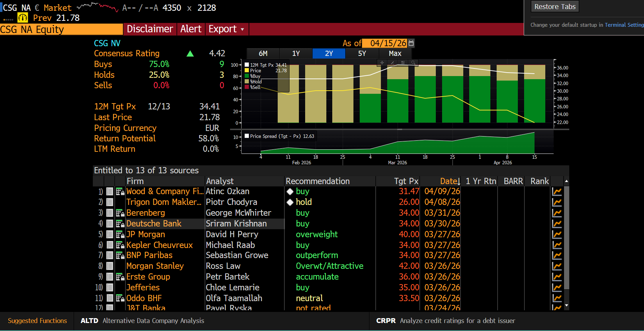Image resolution: width=644 pixels, height=331 pixels.
Task: Open the Terminal Settings link
Action: pyautogui.click(x=624, y=25)
